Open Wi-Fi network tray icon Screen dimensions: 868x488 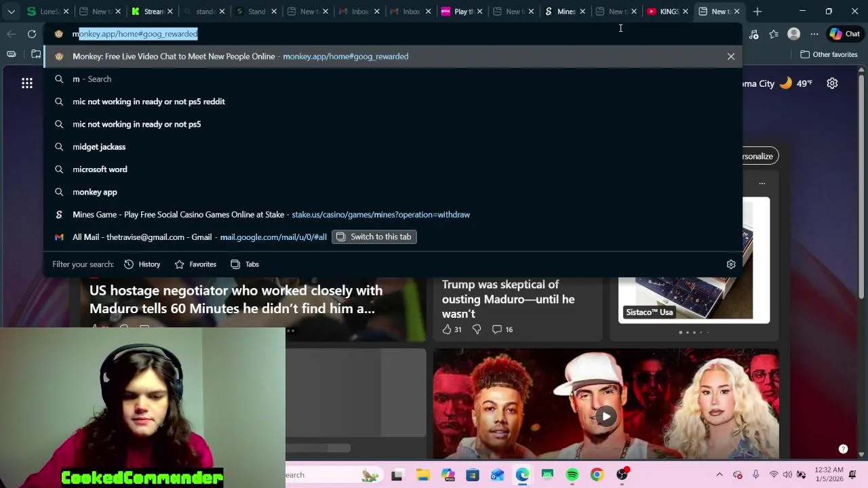(x=774, y=474)
